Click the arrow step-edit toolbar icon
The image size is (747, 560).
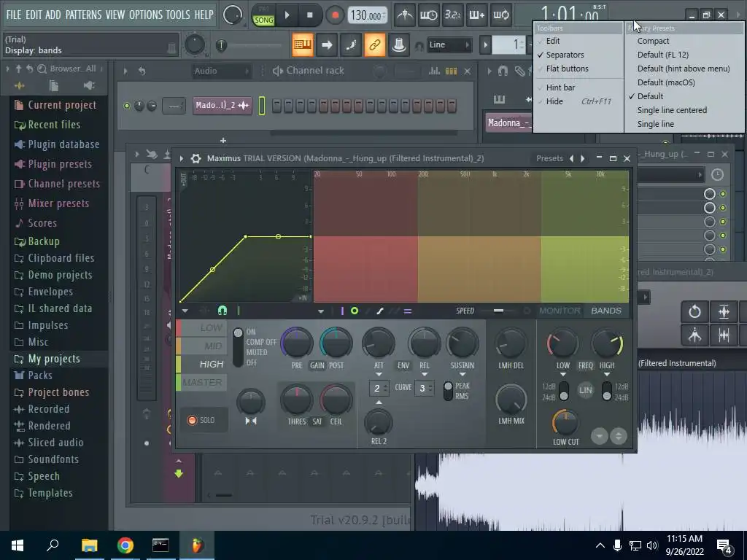pos(326,44)
